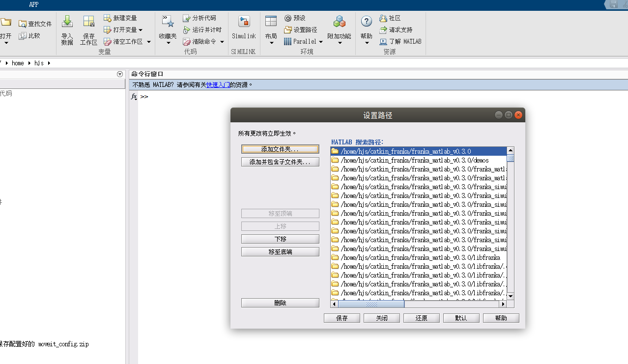This screenshot has width=628, height=364.
Task: Open Preferences (预设) gear icon
Action: pos(288,18)
